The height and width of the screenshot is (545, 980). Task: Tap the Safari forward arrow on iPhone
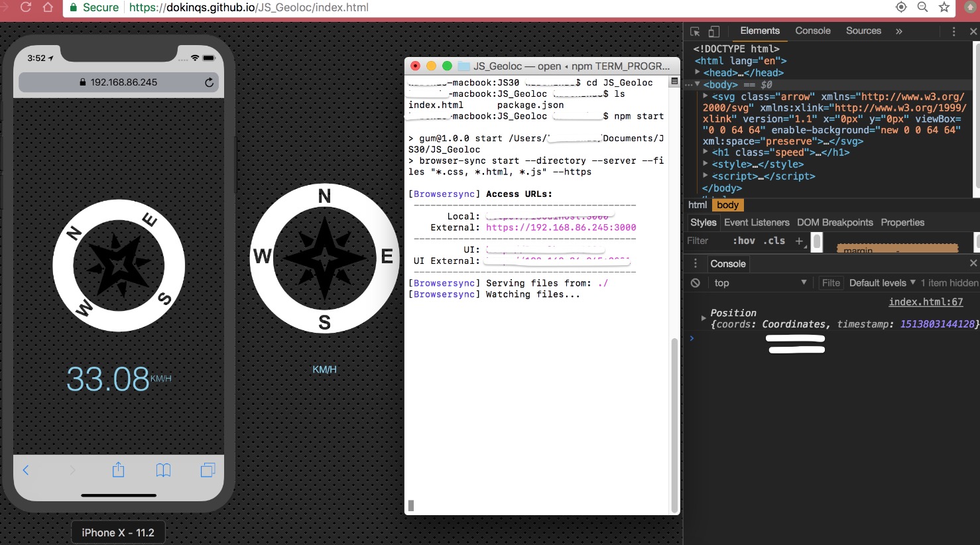72,470
